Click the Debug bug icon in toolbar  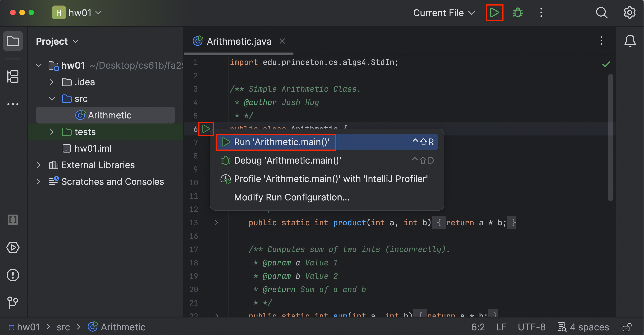click(x=518, y=12)
